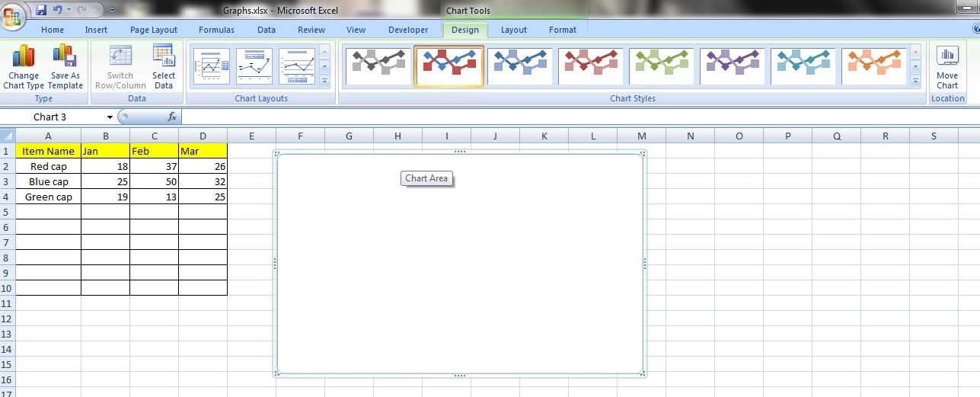
Task: Click Save As Template icon
Action: [x=65, y=67]
